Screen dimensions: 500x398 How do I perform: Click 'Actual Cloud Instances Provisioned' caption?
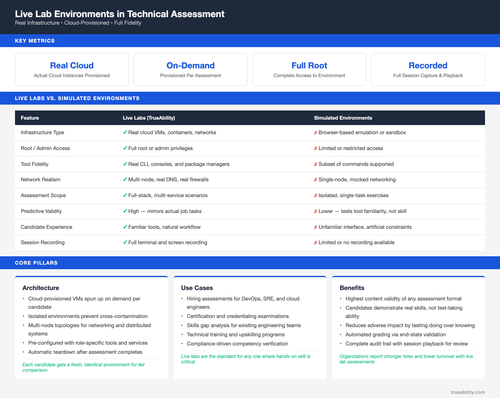pos(72,76)
